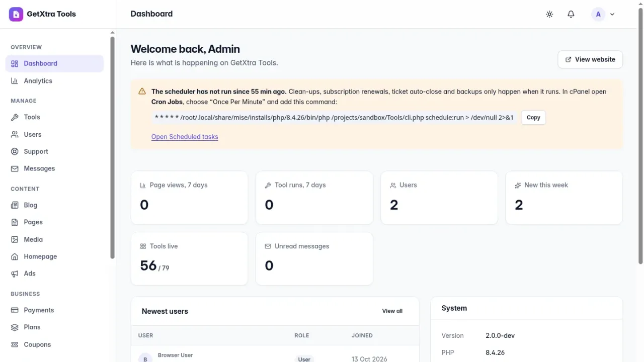
Task: Follow the Open Scheduled tasks link
Action: 185,137
